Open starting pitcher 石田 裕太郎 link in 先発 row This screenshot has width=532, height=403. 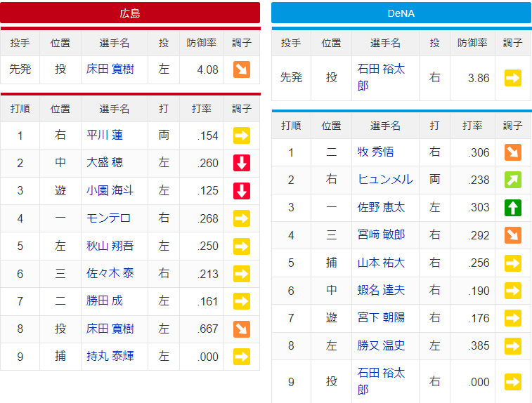point(381,77)
